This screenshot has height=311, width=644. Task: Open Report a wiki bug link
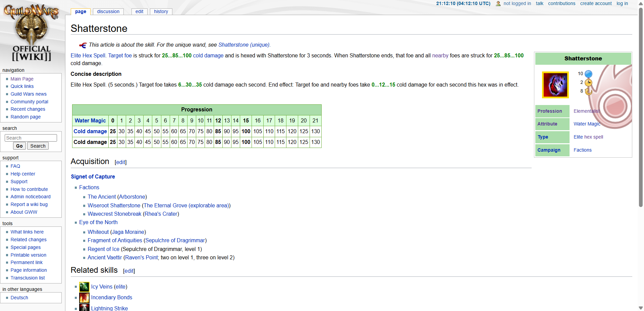click(29, 204)
